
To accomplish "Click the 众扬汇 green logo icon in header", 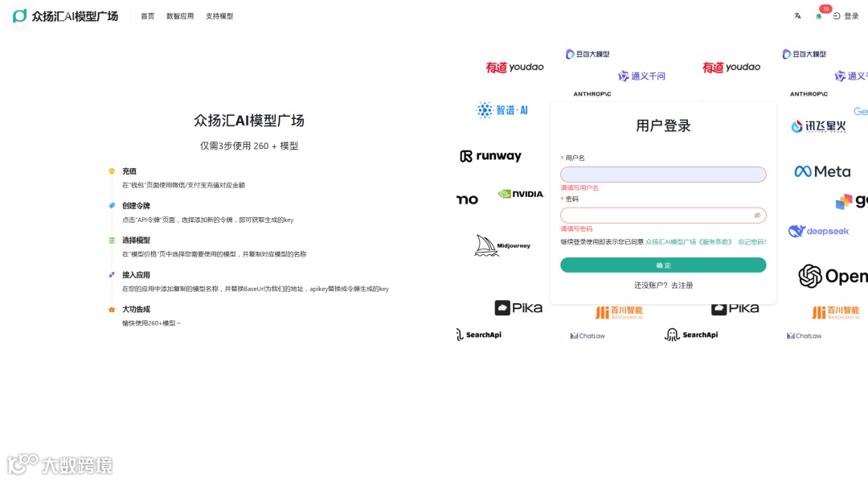I will coord(19,15).
